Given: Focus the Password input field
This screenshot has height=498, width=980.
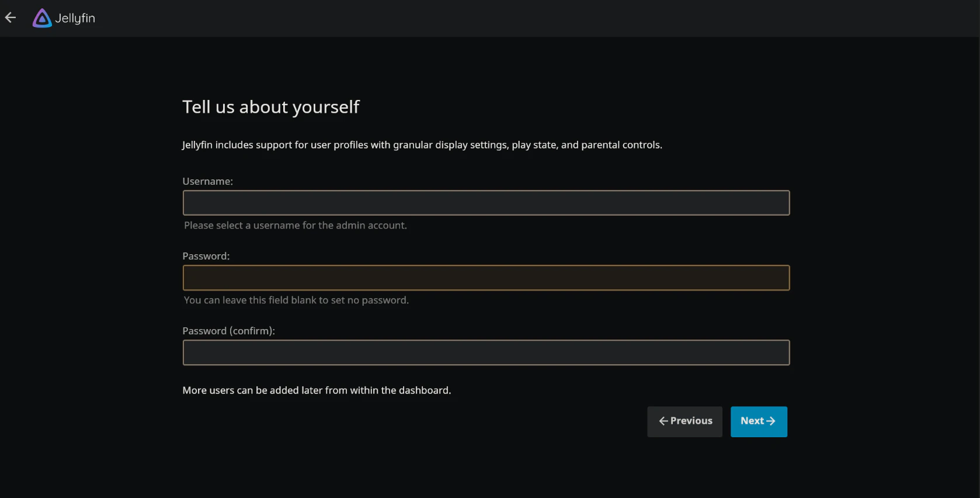Looking at the screenshot, I should [x=486, y=278].
